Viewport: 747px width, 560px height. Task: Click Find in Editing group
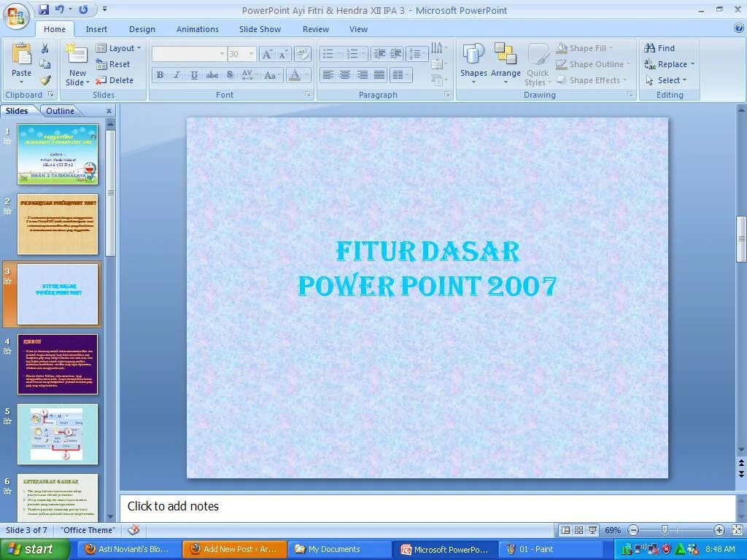tap(659, 48)
